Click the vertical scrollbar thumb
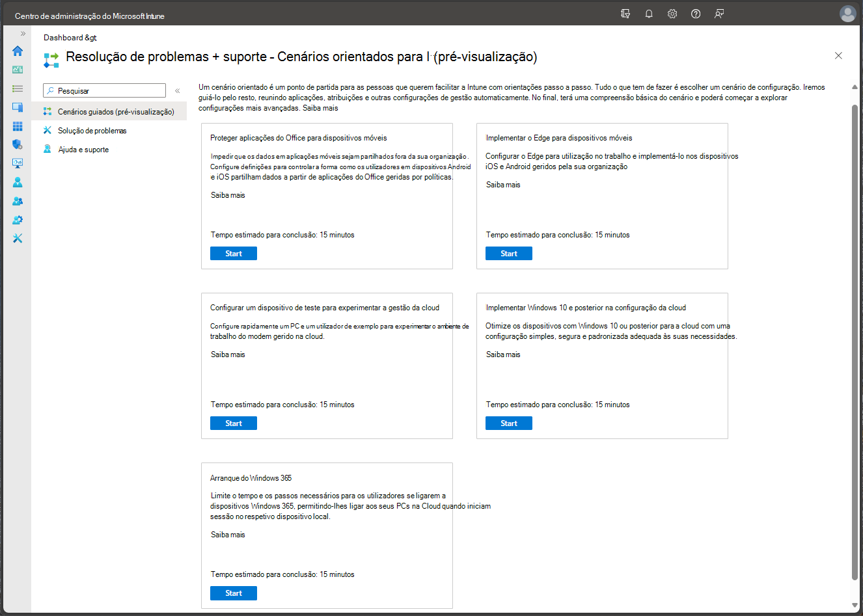863x616 pixels. tap(855, 341)
